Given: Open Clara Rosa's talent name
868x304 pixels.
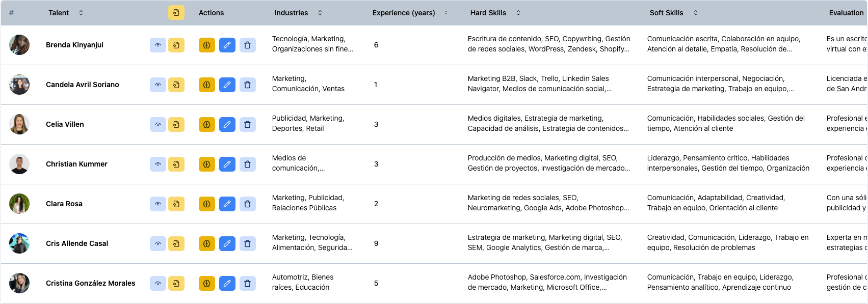Looking at the screenshot, I should point(64,204).
